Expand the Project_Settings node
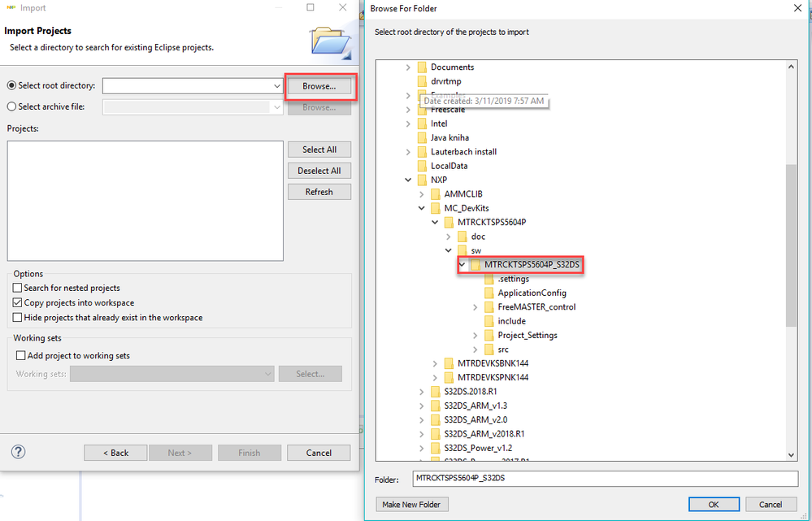This screenshot has width=812, height=521. pyautogui.click(x=475, y=336)
